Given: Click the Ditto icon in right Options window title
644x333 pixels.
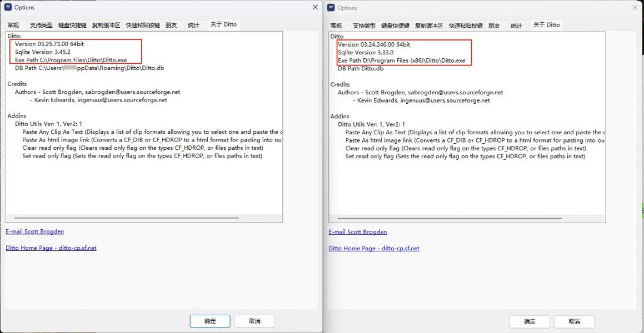Looking at the screenshot, I should tap(331, 8).
